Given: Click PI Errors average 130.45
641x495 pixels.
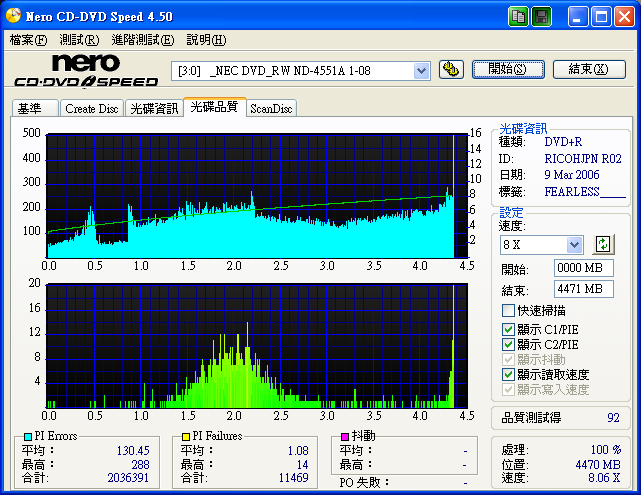Looking at the screenshot, I should coord(133,451).
